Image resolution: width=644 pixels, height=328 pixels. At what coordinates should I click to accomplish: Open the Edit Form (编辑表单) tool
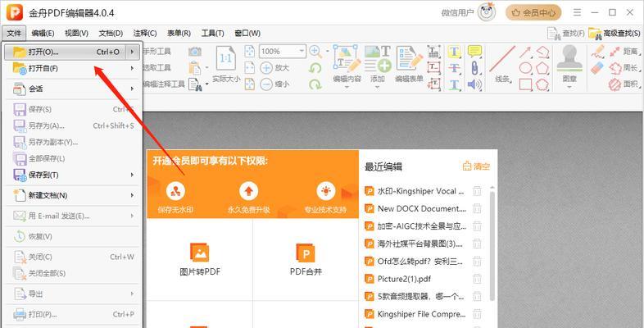tap(409, 64)
